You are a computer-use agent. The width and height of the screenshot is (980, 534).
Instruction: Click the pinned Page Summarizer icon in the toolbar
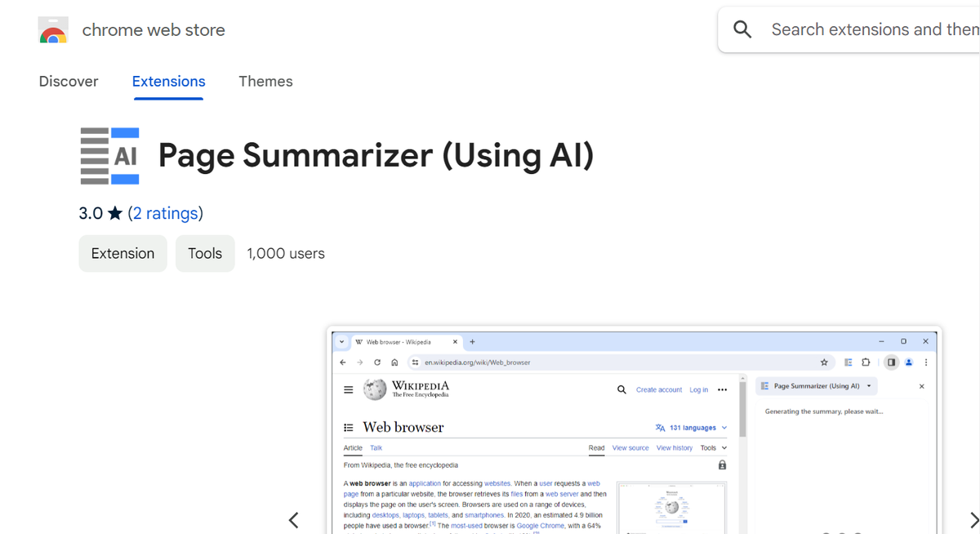click(848, 362)
